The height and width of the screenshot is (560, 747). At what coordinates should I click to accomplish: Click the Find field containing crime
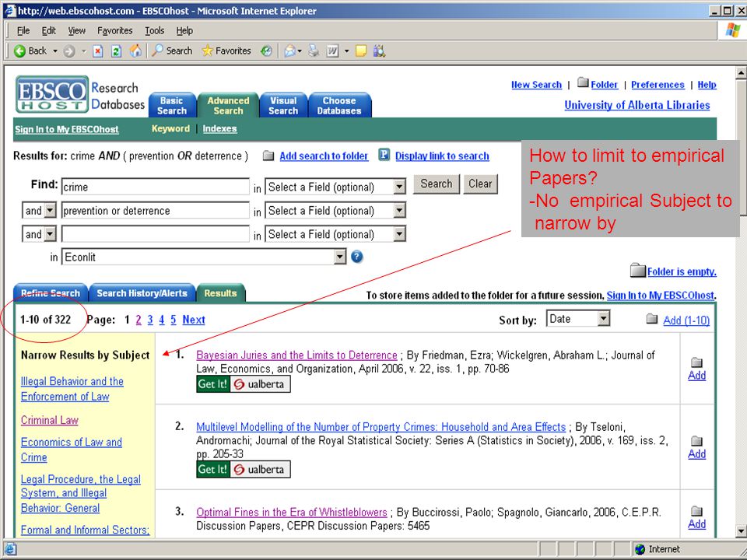156,187
